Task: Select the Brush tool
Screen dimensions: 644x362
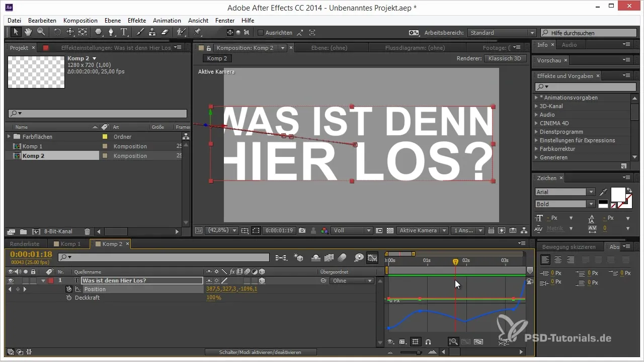Action: tap(140, 32)
